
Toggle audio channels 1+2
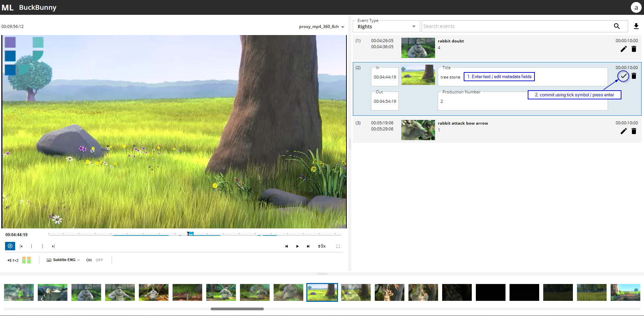(x=13, y=260)
